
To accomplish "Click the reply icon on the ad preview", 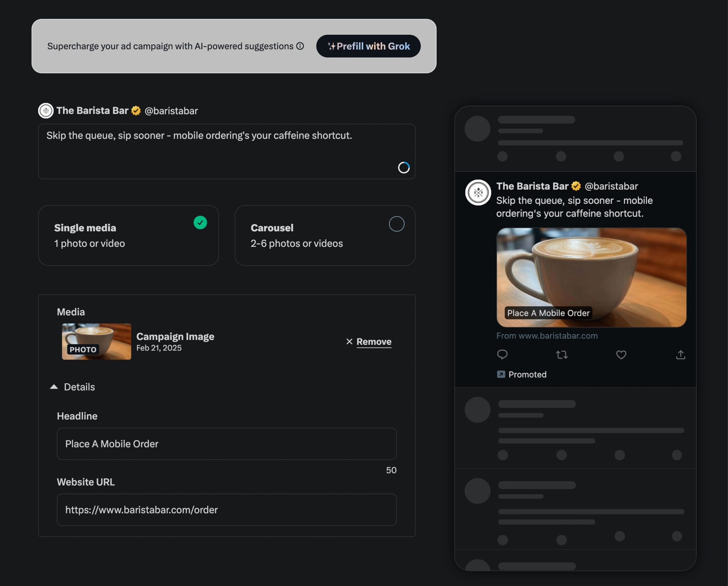I will click(502, 355).
